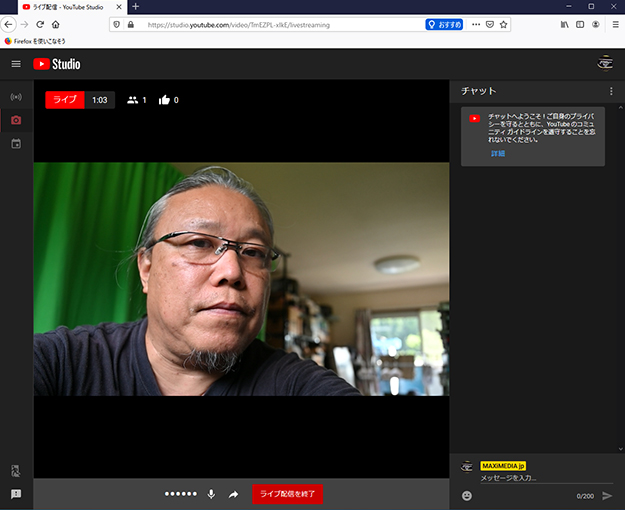The height and width of the screenshot is (510, 625).
Task: Select the ライブ配信 - YouTube Studio tab
Action: pyautogui.click(x=65, y=7)
